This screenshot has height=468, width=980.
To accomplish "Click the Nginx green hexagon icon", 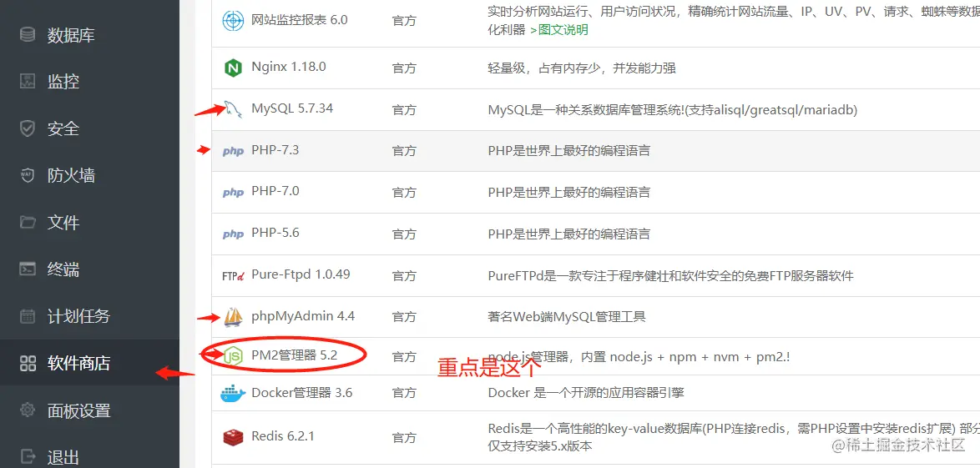I will 233,68.
